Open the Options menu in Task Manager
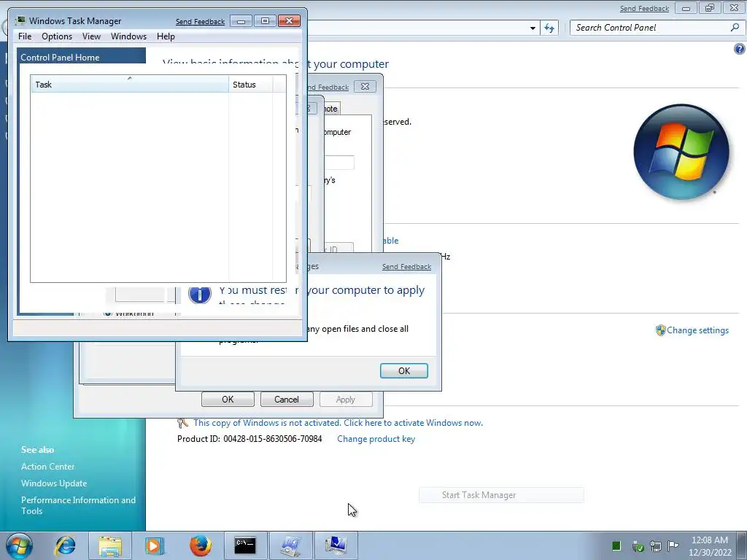This screenshot has height=560, width=747. point(57,36)
